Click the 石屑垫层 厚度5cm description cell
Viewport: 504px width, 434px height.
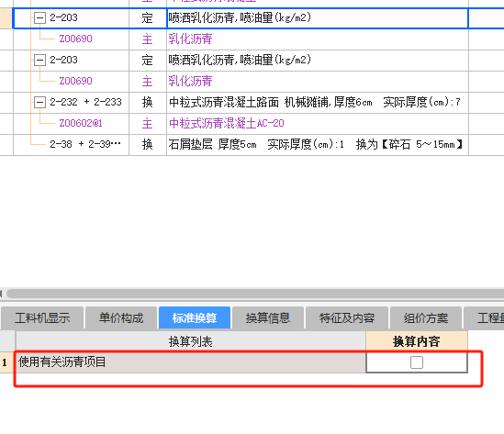pyautogui.click(x=318, y=145)
